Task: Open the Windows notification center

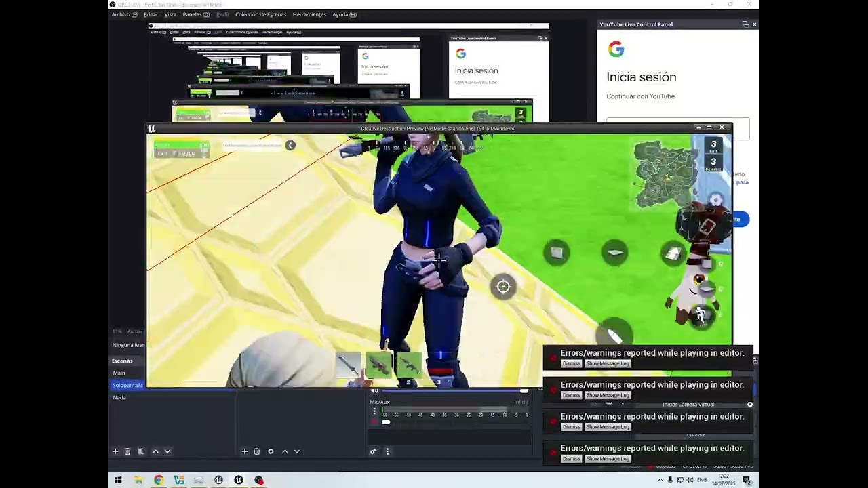Action: click(747, 480)
